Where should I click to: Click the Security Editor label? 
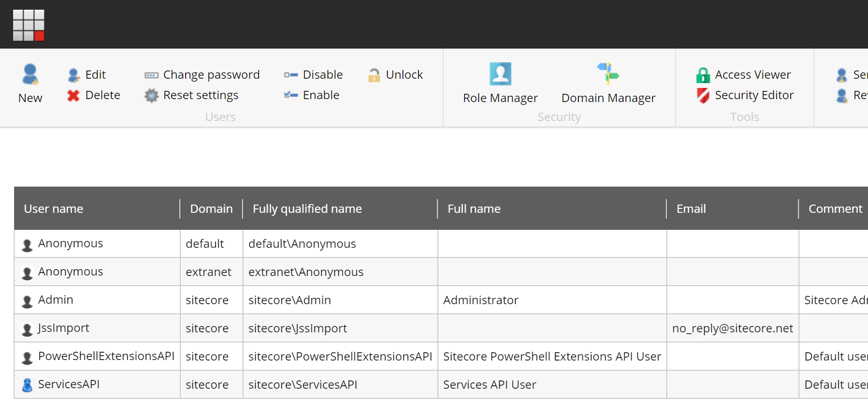tap(754, 95)
